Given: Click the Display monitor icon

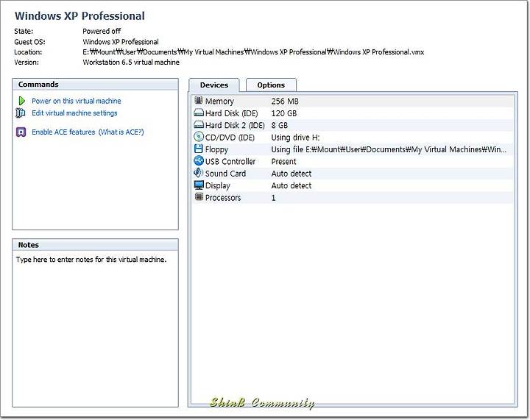Looking at the screenshot, I should click(x=199, y=185).
